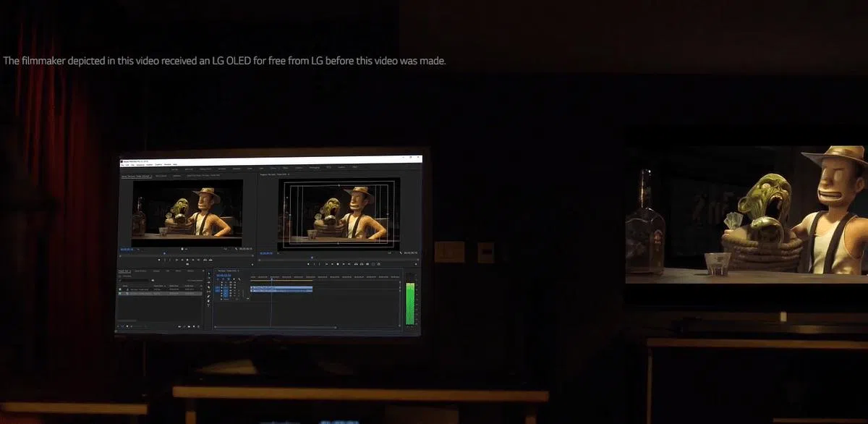Screen dimensions: 868x424
Task: Click the blue playhead on the timeline ruler
Action: pyautogui.click(x=272, y=279)
